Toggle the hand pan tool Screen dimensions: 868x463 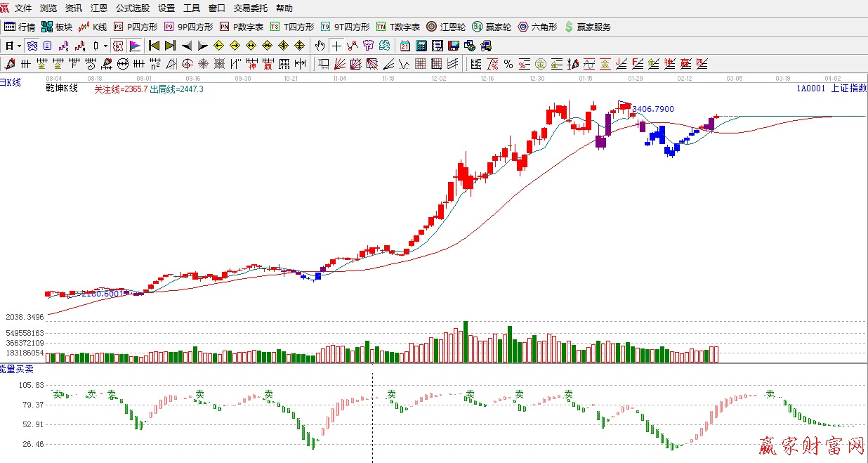320,46
